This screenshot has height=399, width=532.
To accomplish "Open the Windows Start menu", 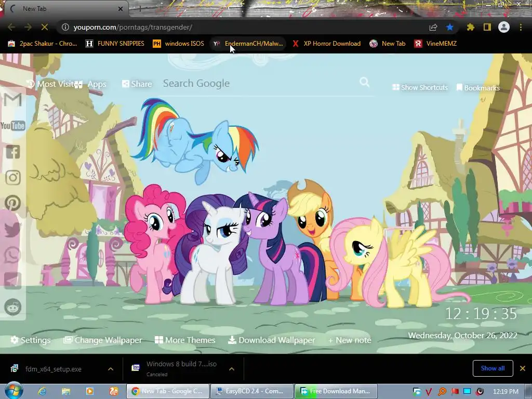I will (x=14, y=391).
